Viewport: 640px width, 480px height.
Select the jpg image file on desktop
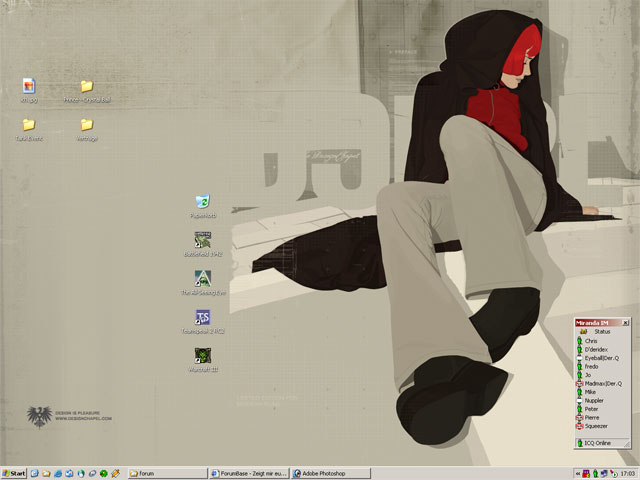pos(29,90)
